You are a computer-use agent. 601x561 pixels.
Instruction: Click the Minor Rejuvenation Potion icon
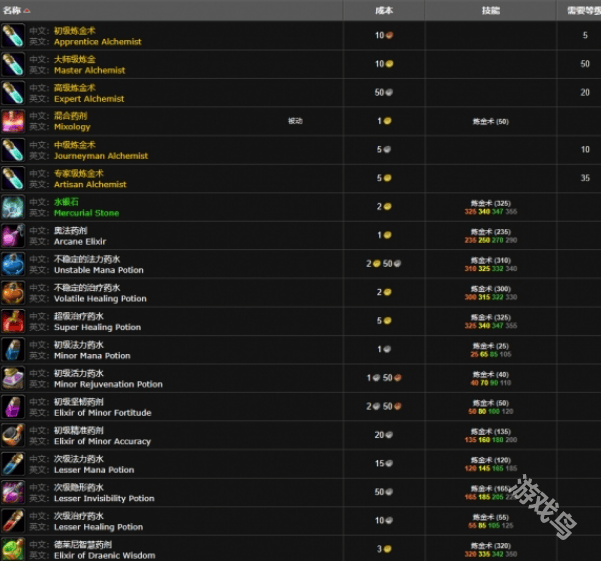pyautogui.click(x=13, y=378)
